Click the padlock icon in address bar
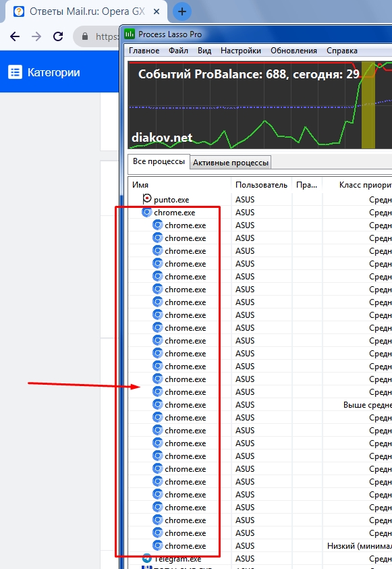The width and height of the screenshot is (392, 569). coord(85,36)
